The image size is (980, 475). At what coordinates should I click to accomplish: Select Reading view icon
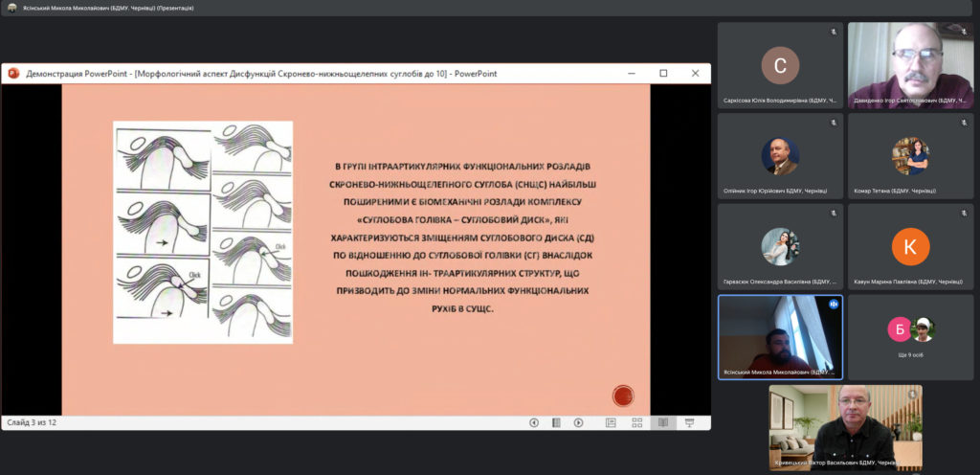point(661,422)
